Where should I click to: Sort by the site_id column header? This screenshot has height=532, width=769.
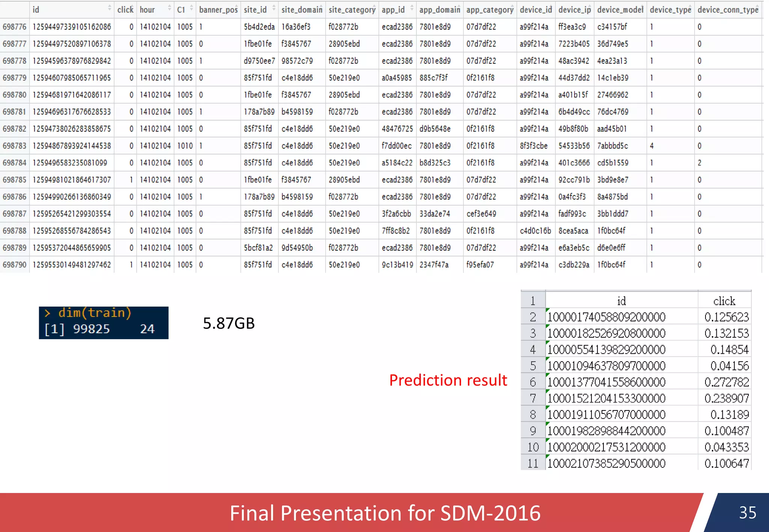[x=259, y=10]
